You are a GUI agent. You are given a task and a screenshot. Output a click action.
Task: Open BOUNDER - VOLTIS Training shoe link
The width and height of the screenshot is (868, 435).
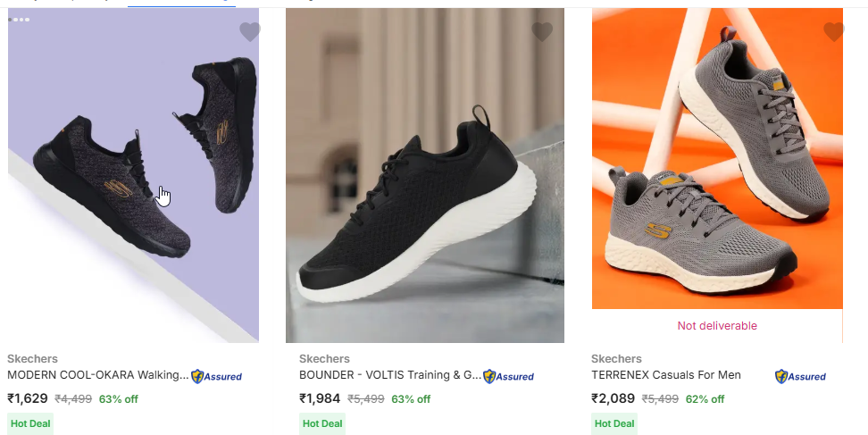pos(389,375)
